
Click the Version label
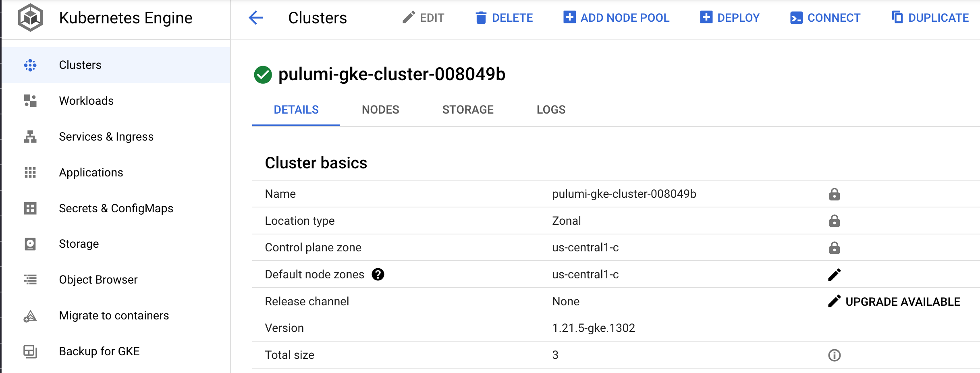point(284,328)
